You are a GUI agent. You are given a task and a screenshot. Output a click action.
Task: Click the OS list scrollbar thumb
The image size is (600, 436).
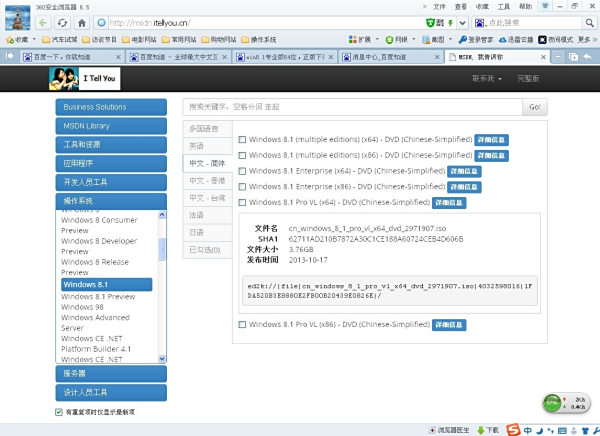(162, 249)
